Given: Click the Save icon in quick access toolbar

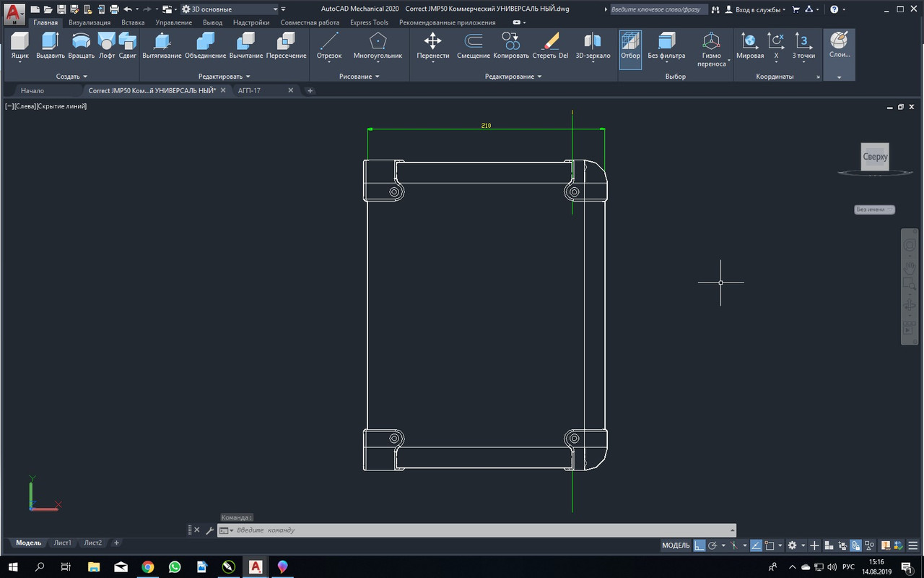Looking at the screenshot, I should [61, 9].
